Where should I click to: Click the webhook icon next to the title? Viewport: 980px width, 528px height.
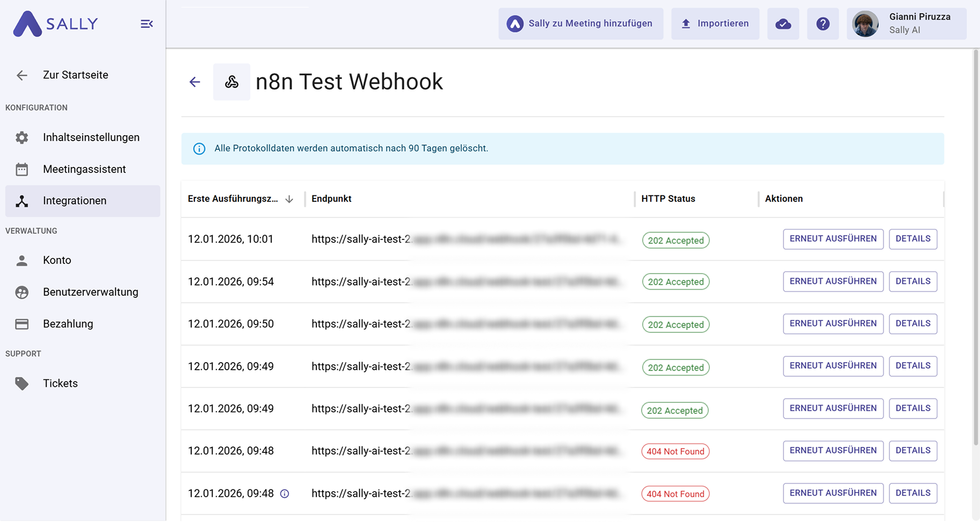point(231,82)
